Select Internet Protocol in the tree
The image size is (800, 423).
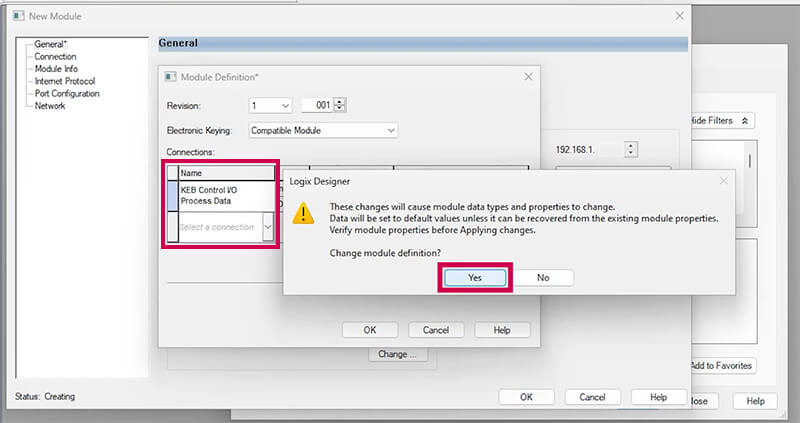pos(65,81)
